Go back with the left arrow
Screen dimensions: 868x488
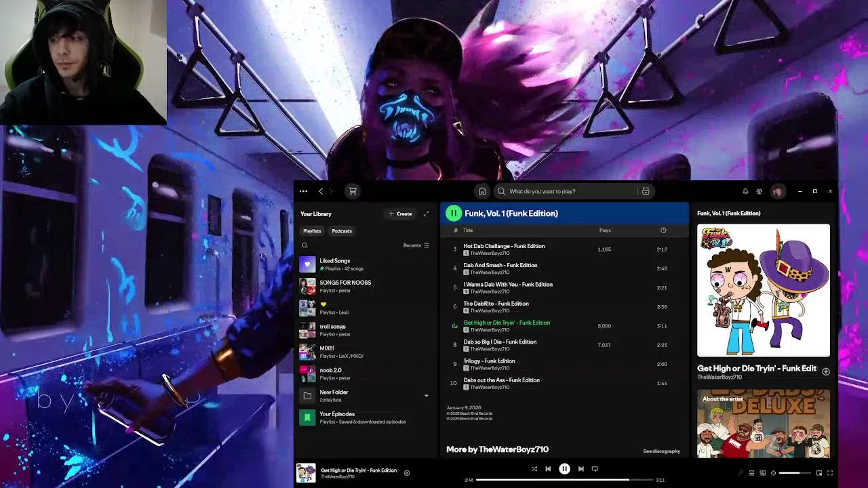coord(321,191)
